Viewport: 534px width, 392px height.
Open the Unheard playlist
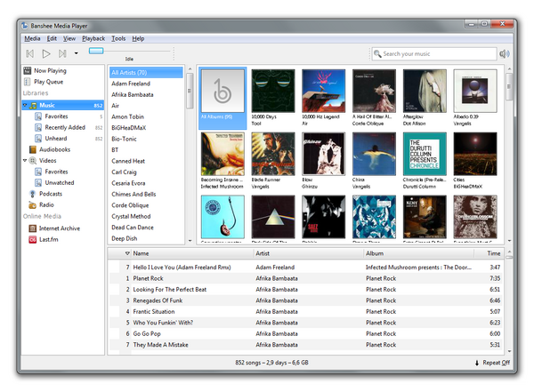63,139
